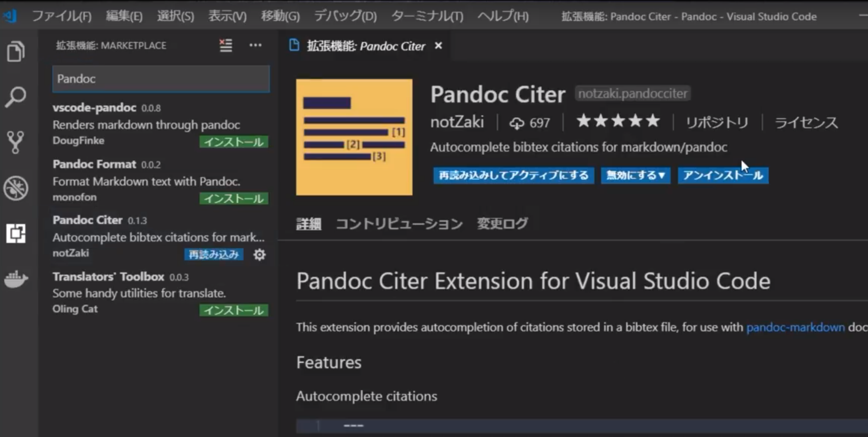Open the ライセンス link

(806, 122)
